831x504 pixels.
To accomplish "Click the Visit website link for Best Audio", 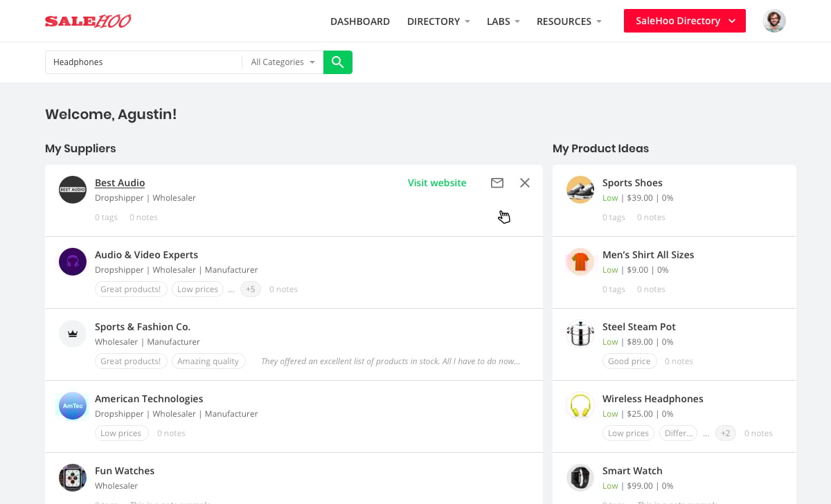I will coord(436,183).
